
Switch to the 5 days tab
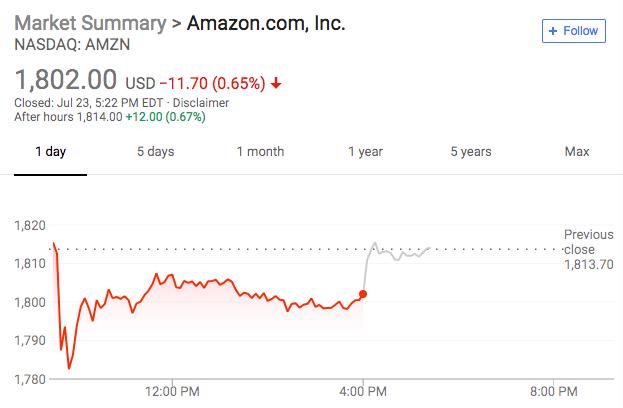155,152
